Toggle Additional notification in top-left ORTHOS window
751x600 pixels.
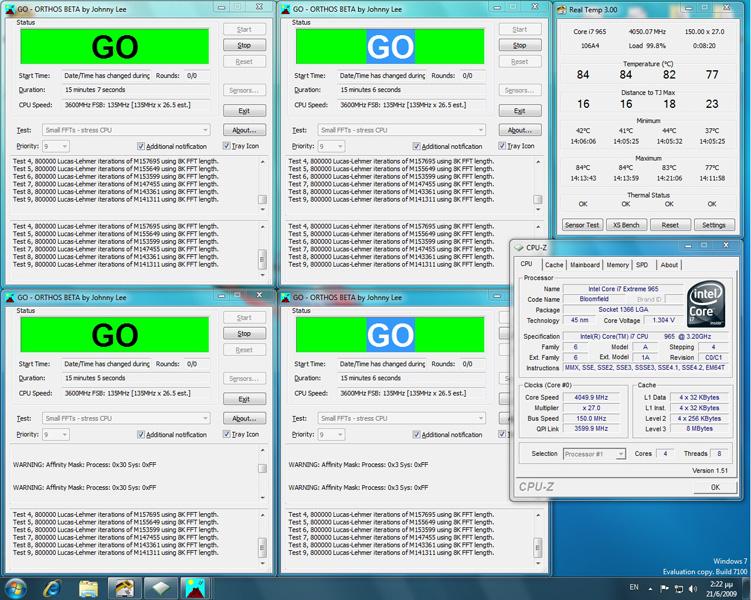point(141,146)
